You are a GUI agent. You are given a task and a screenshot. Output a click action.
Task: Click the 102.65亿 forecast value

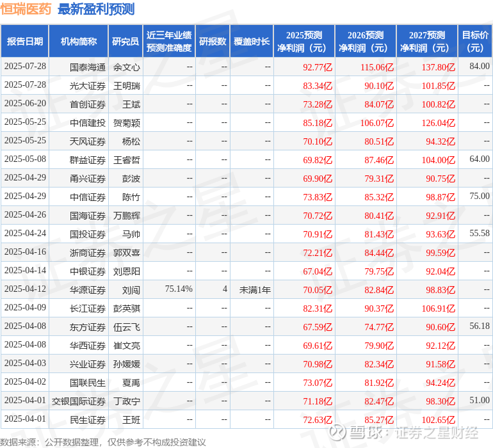pyautogui.click(x=439, y=419)
